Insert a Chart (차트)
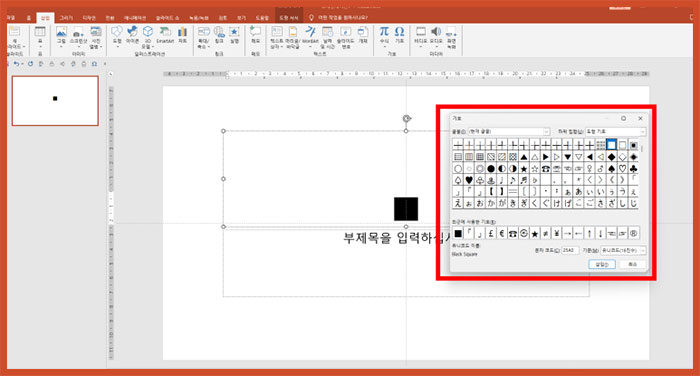 pyautogui.click(x=183, y=35)
